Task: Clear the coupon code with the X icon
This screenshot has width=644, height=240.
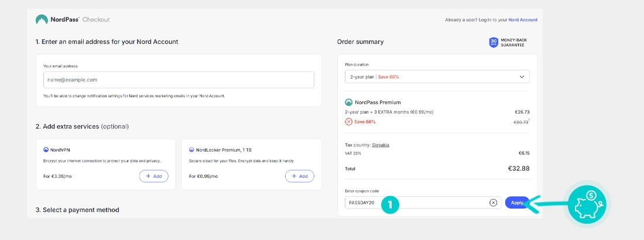Action: point(494,203)
